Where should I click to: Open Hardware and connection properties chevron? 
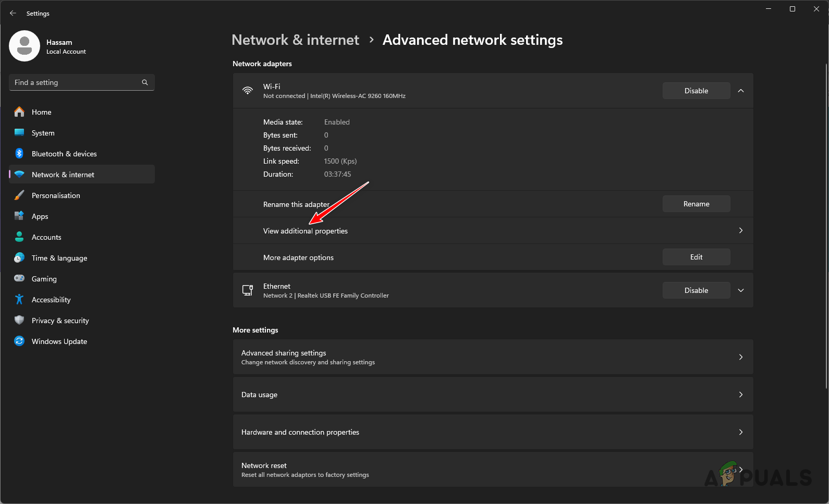741,432
